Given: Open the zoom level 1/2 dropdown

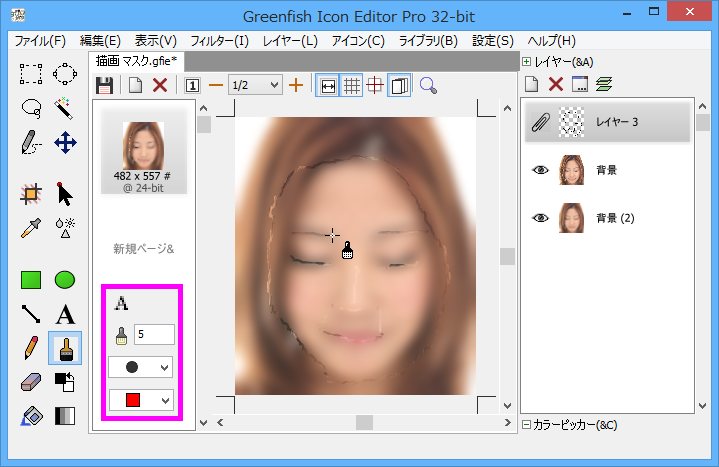Looking at the screenshot, I should click(x=256, y=86).
